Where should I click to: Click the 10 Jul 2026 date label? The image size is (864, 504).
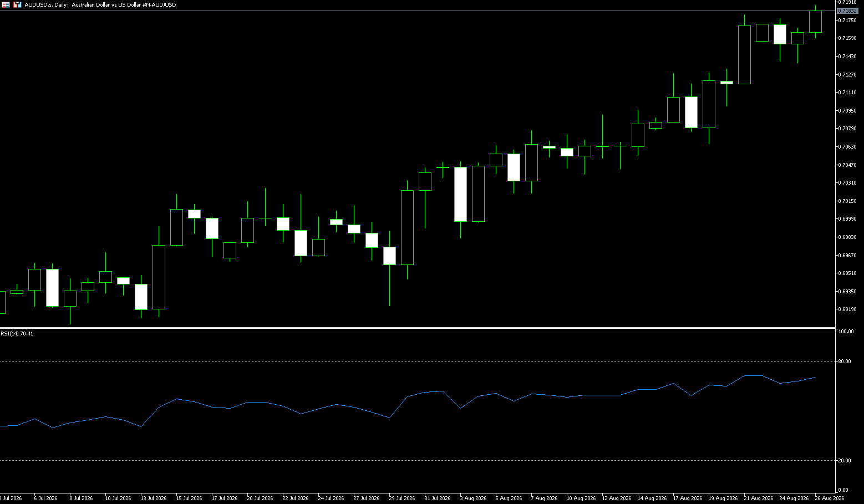coord(118,498)
